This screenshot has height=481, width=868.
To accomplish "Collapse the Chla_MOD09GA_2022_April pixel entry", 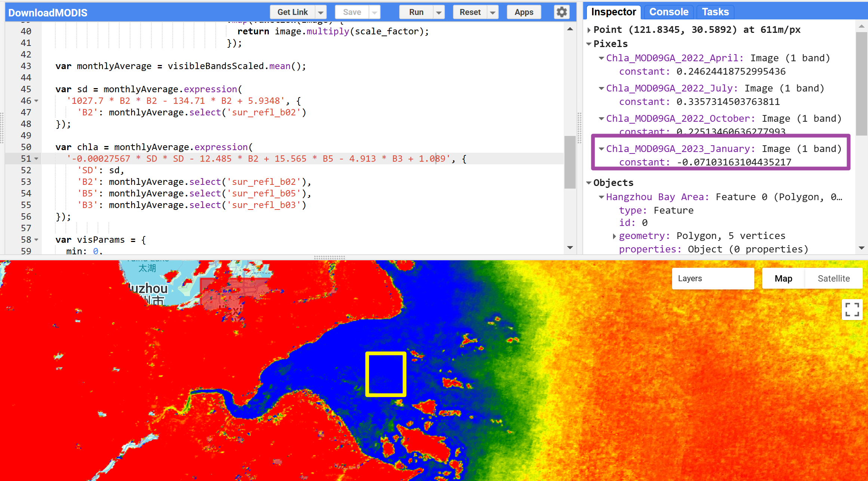I will (x=601, y=58).
